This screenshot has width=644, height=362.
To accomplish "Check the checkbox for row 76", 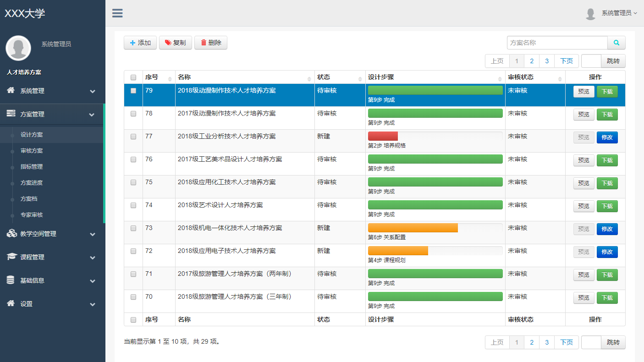I will coord(133,159).
